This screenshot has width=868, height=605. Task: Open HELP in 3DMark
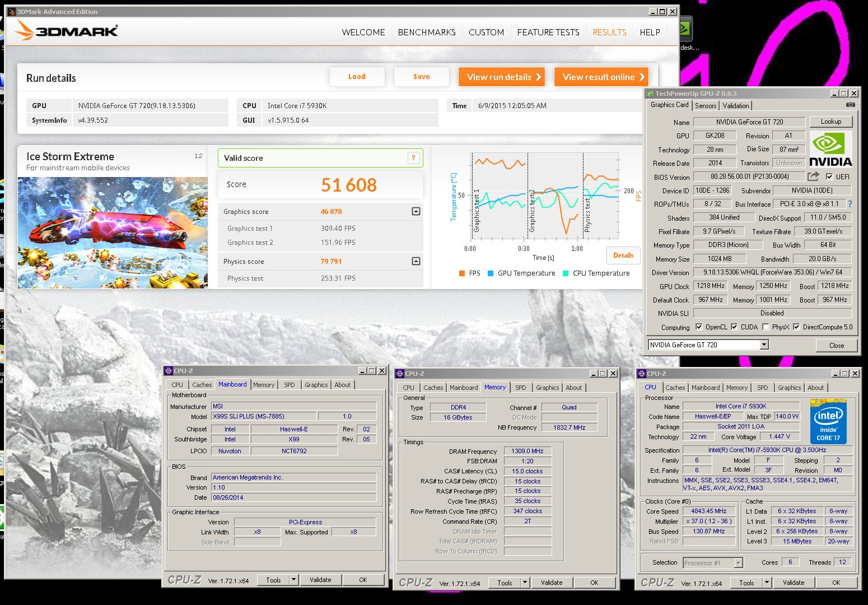pos(650,32)
